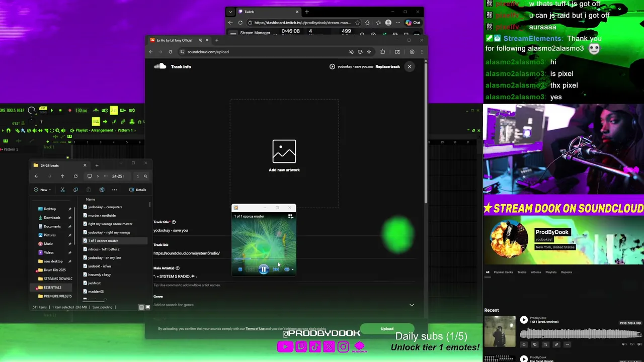This screenshot has width=644, height=362.
Task: Click the FL Studio stop button
Action: click(x=60, y=110)
